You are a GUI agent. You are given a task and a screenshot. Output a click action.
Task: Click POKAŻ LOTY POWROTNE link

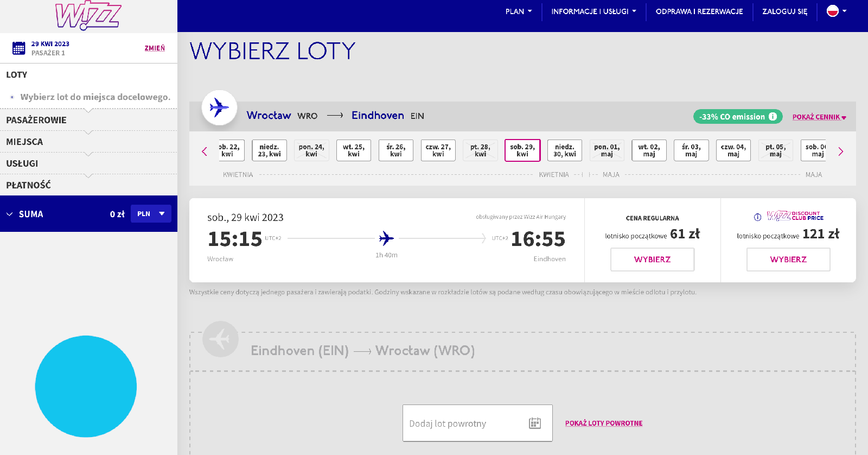[604, 423]
